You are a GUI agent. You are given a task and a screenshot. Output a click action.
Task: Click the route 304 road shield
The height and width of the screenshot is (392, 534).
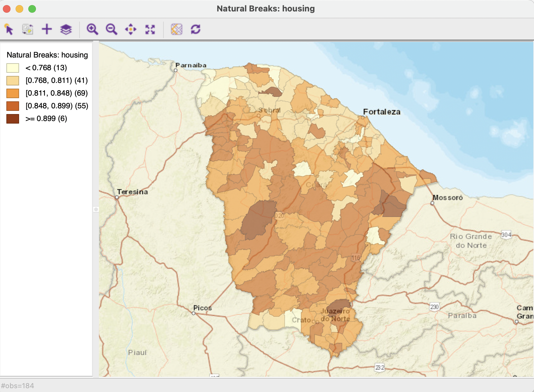pyautogui.click(x=506, y=235)
